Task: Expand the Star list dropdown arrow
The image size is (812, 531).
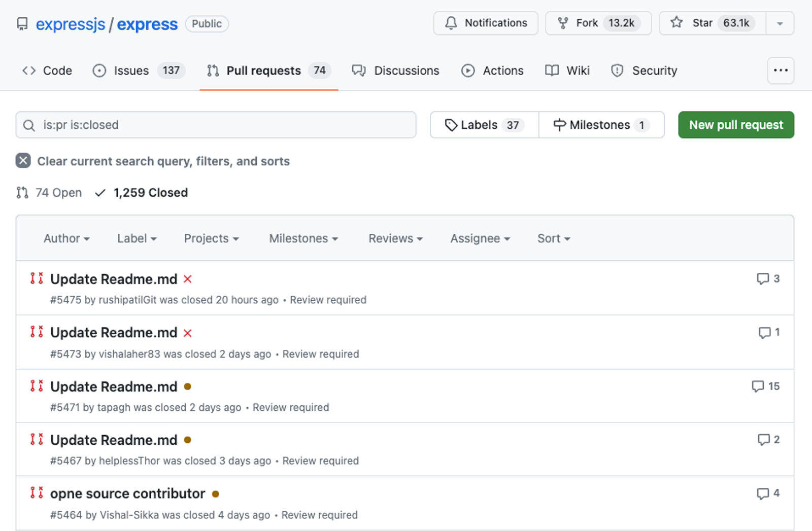Action: pos(780,23)
